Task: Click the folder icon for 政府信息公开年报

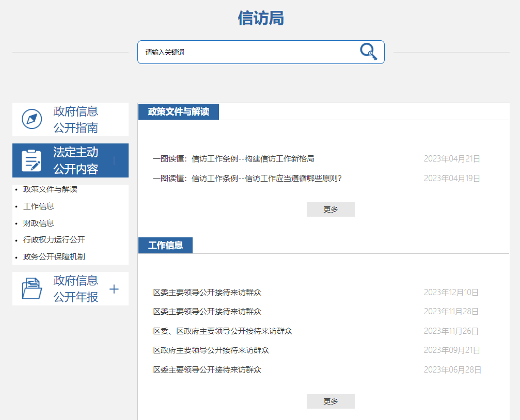Action: click(32, 288)
